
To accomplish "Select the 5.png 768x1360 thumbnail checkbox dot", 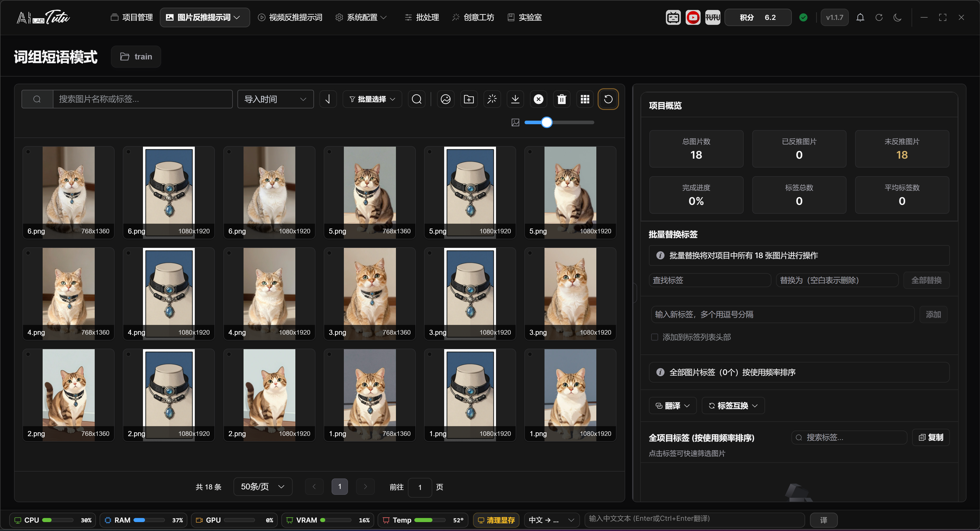I will tap(330, 152).
